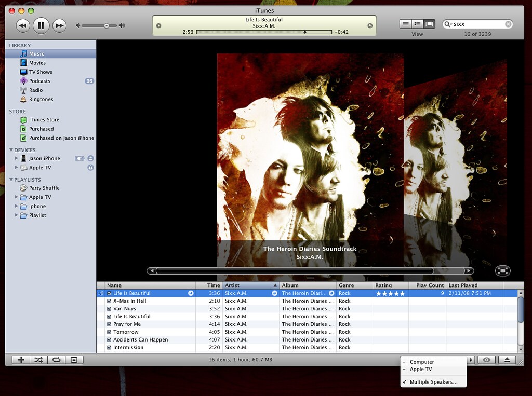532x396 pixels.
Task: Toggle shuffle mode
Action: tap(38, 360)
